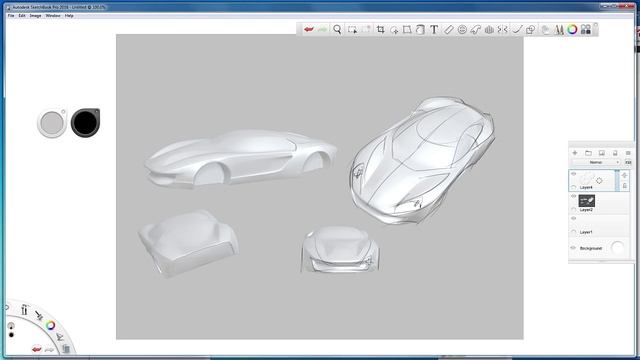This screenshot has height=360, width=640.
Task: Click the red undo arrow in the lagoon
Action: (x=37, y=349)
